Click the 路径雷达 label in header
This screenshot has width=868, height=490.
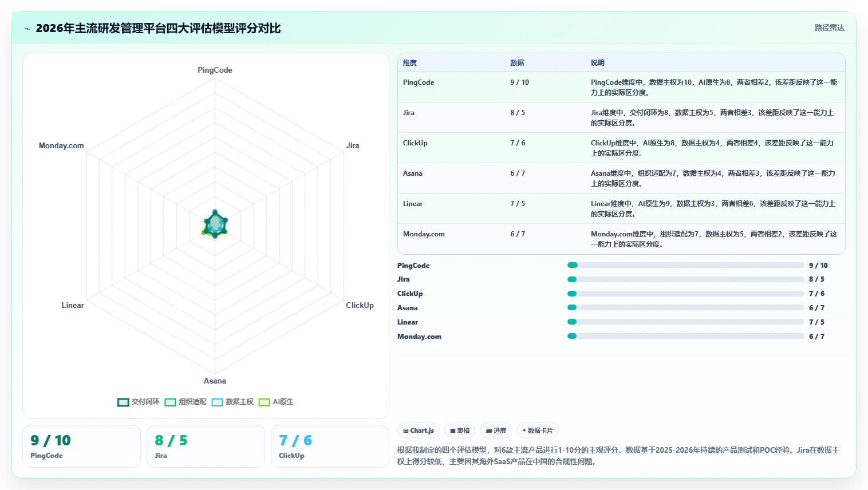(x=829, y=27)
